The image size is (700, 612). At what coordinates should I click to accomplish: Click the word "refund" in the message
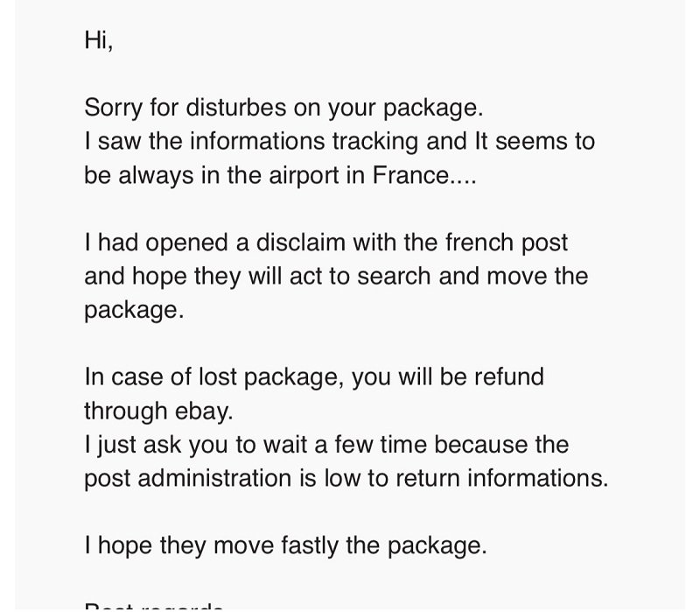tap(509, 376)
